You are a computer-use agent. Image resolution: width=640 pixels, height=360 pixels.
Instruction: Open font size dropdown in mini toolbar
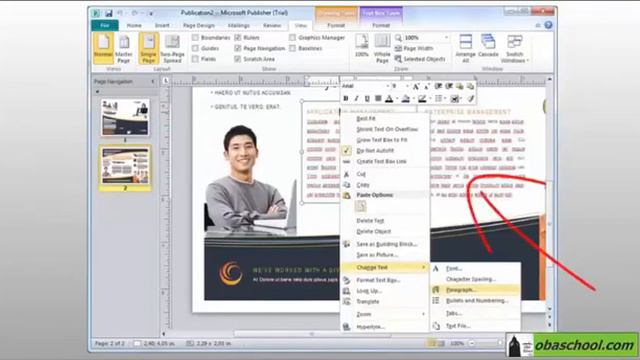[x=407, y=86]
